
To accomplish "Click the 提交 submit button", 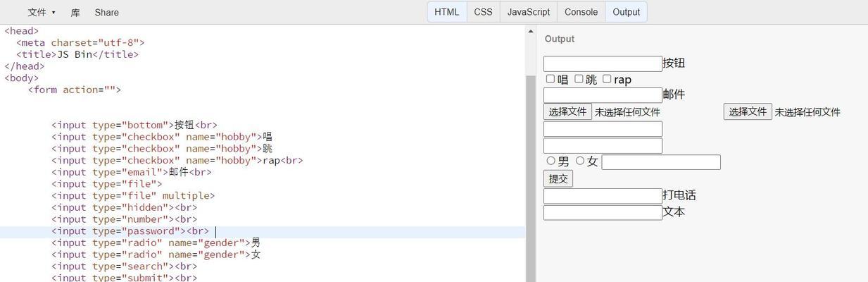I will pyautogui.click(x=558, y=178).
